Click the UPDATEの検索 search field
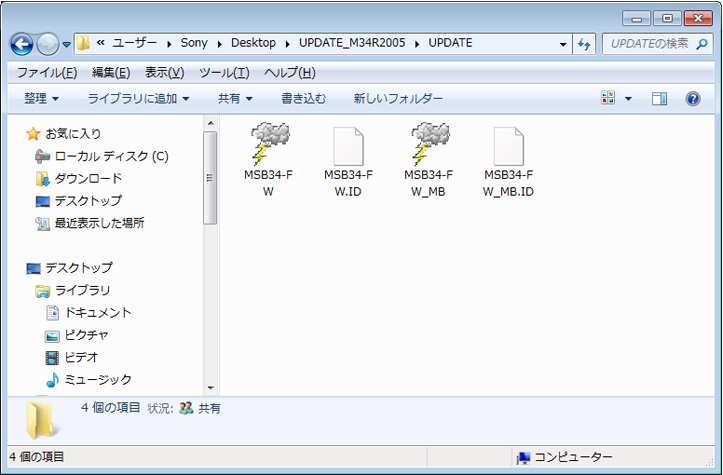Screen dimensions: 723x475 (x=650, y=44)
